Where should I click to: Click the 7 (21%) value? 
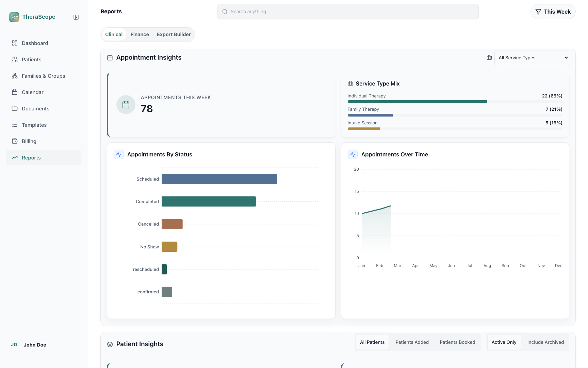pyautogui.click(x=554, y=109)
